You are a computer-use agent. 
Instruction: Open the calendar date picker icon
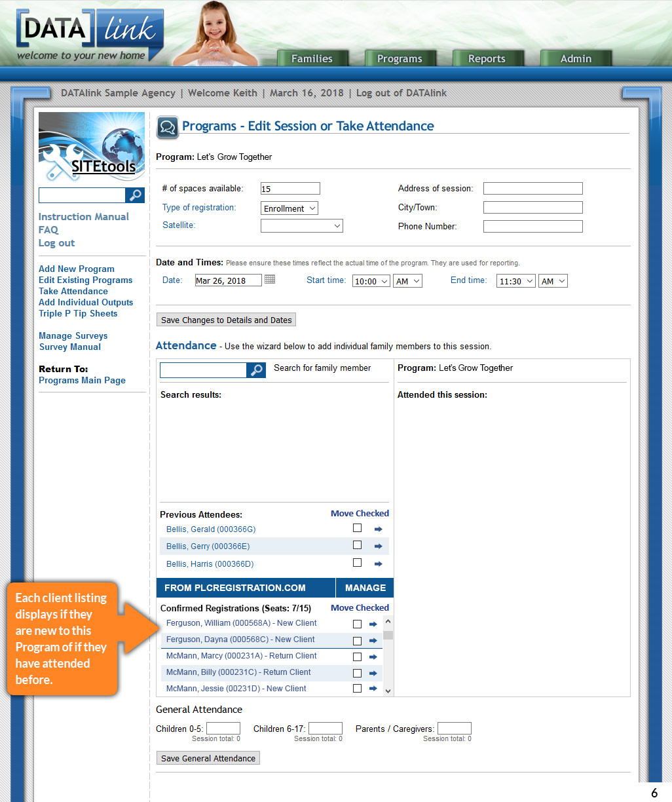pos(270,280)
